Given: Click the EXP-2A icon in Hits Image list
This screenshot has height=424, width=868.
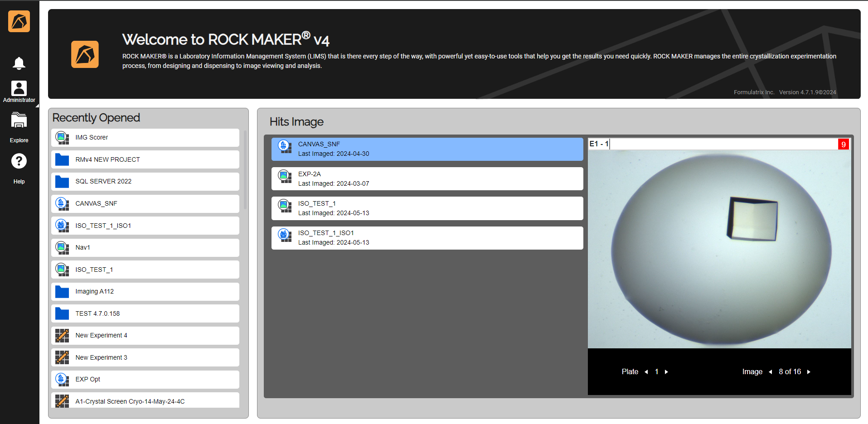Looking at the screenshot, I should pos(285,176).
